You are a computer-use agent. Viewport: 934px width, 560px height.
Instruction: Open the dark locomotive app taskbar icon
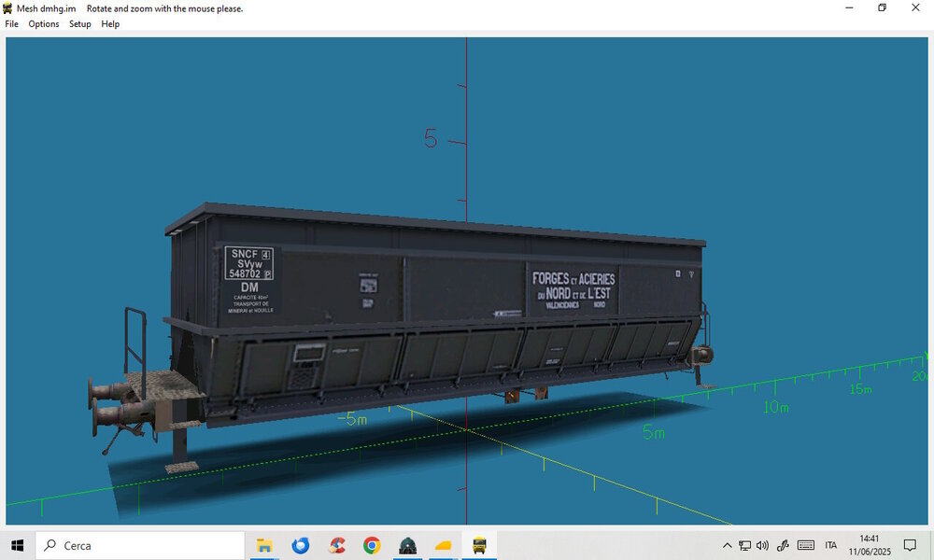coord(408,545)
